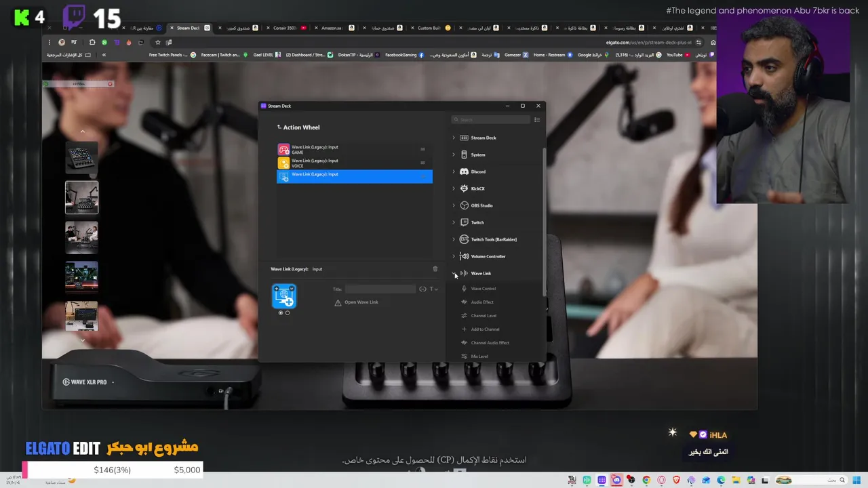Click the warning icon next to Open Wave Link
The width and height of the screenshot is (868, 488).
[x=338, y=302]
